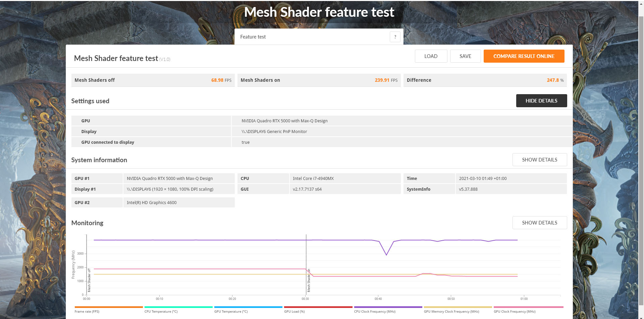Toggle Frame rate (FPS) legend
This screenshot has height=319, width=644.
109,309
